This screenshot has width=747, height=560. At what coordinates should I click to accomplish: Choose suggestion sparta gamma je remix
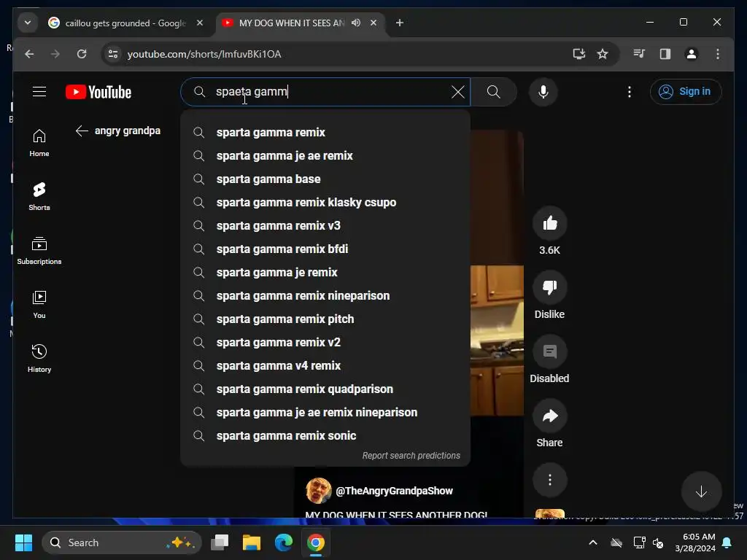click(325, 273)
